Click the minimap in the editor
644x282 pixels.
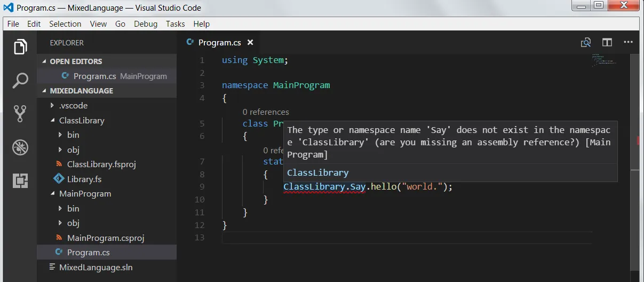603,59
